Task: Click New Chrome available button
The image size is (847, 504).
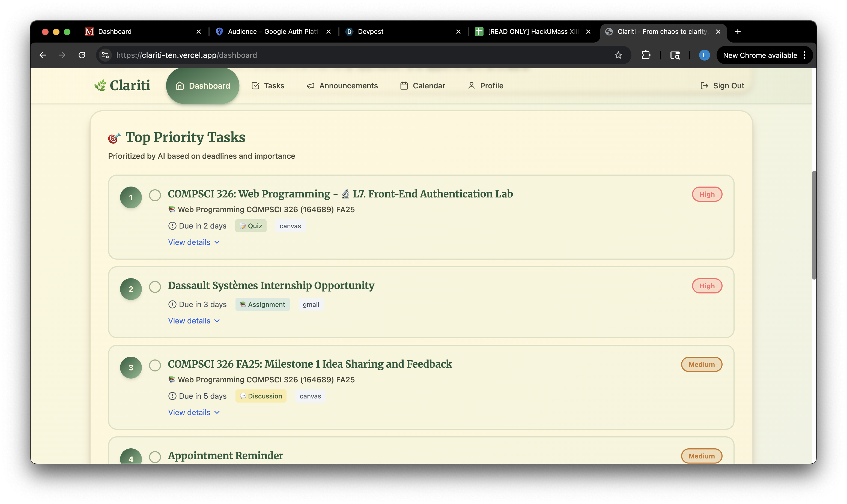Action: tap(760, 55)
